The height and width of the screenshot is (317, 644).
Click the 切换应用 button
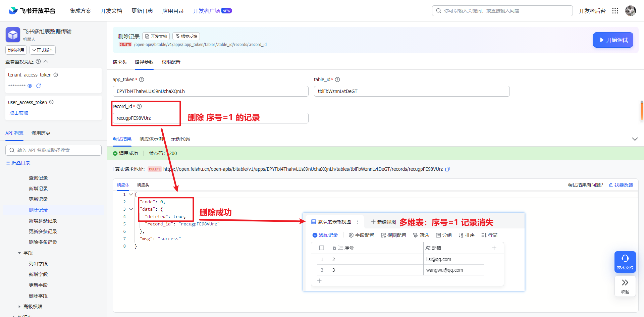coord(16,50)
